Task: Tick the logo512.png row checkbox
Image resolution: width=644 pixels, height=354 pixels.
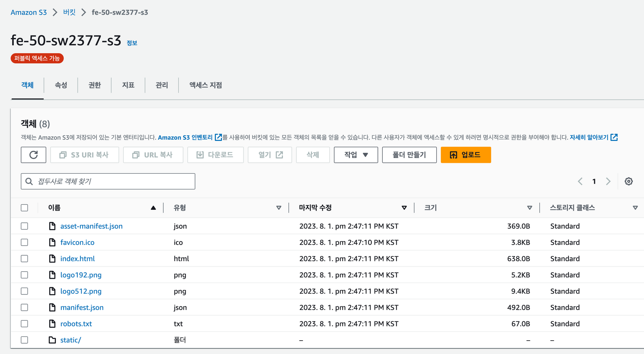Action: click(25, 291)
